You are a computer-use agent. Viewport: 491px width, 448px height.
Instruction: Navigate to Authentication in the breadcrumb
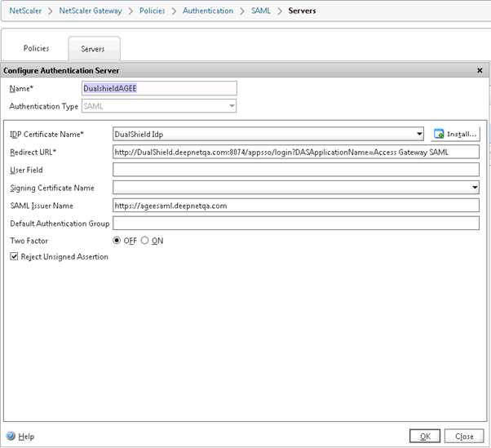click(207, 11)
